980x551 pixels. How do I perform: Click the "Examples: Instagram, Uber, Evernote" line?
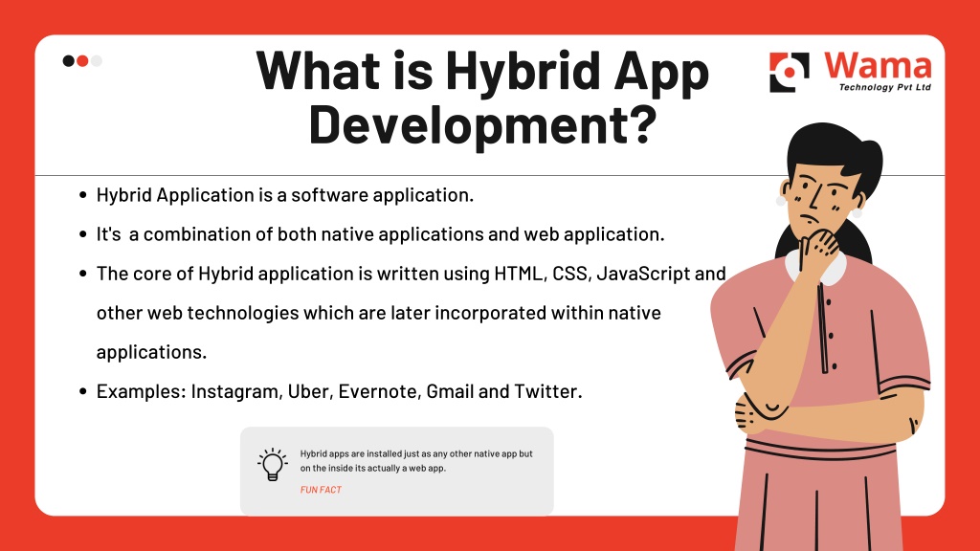tap(340, 391)
